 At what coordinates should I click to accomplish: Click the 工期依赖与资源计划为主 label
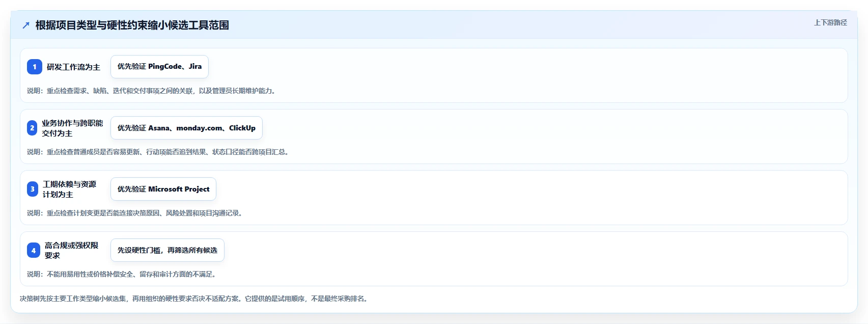(x=69, y=189)
